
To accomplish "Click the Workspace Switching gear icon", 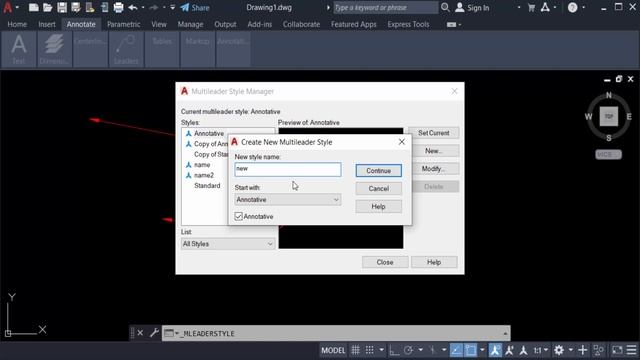I will pyautogui.click(x=559, y=350).
